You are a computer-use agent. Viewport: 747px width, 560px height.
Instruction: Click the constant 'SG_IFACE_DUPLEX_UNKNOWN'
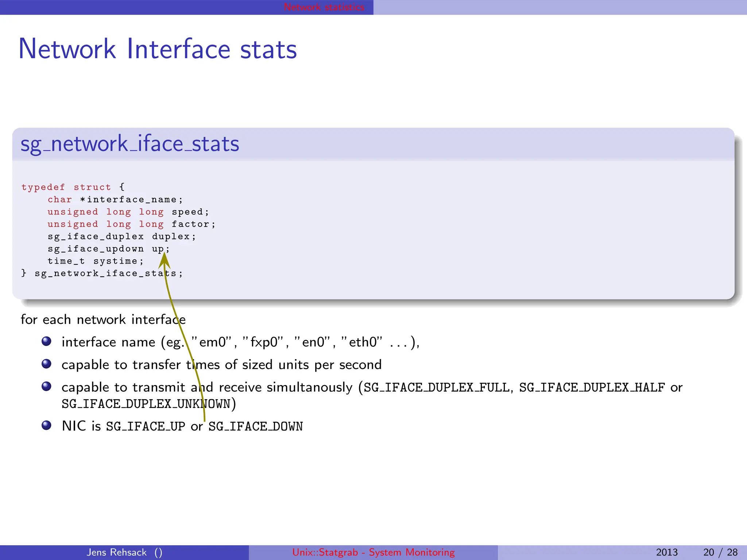point(146,404)
